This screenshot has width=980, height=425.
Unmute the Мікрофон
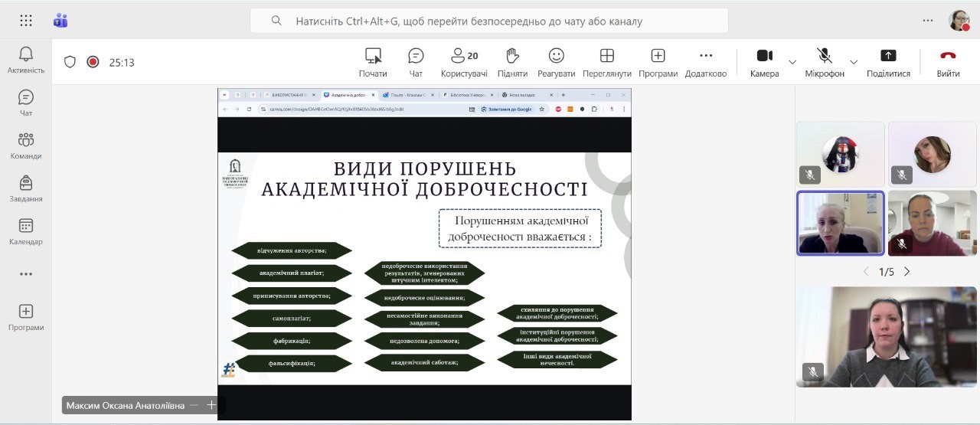824,62
